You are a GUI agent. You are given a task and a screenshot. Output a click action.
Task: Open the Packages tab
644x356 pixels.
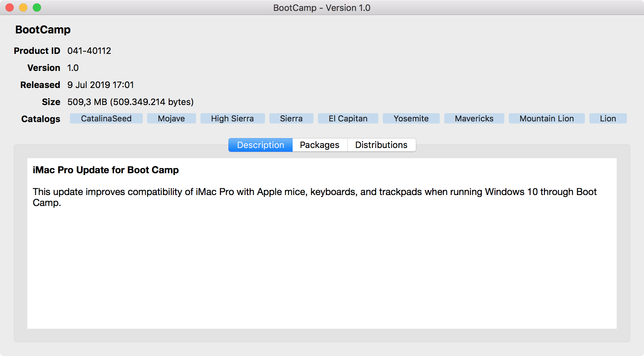pyautogui.click(x=320, y=145)
